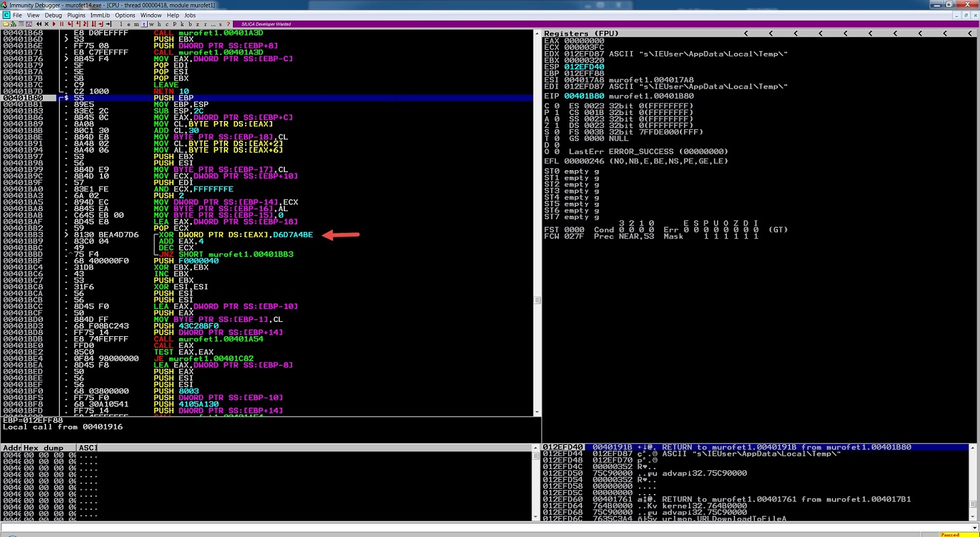Viewport: 980px width, 537px height.
Task: Open Run trace with the '...' button
Action: (x=212, y=24)
